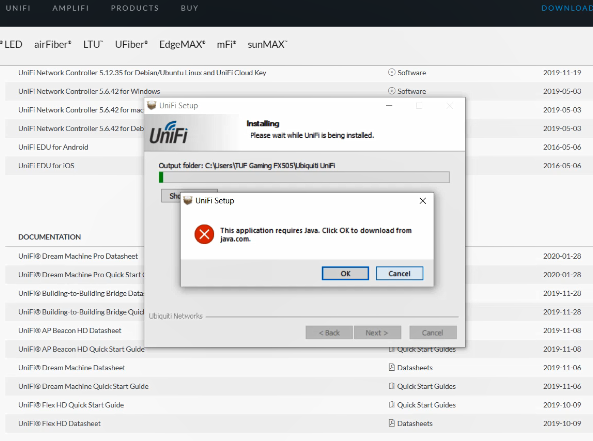Click the Datasheets icon for Flex HD Datasheet
Viewport: 593px width, 441px height.
(392, 423)
